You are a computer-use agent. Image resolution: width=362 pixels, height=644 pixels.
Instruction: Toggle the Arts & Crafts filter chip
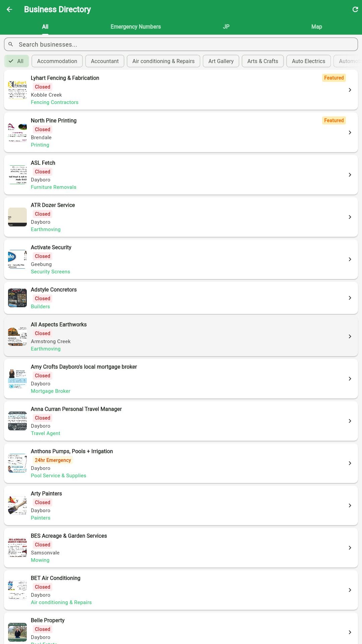click(x=263, y=61)
